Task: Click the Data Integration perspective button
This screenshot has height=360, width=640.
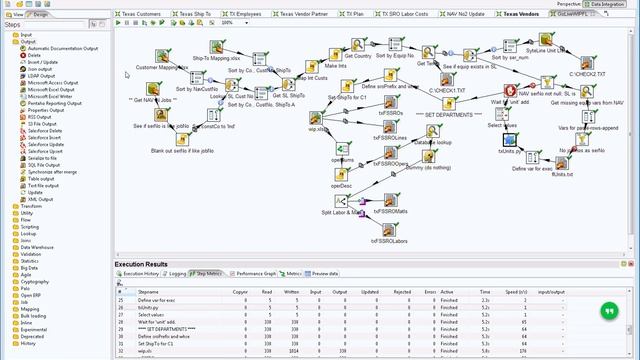Action: [604, 4]
